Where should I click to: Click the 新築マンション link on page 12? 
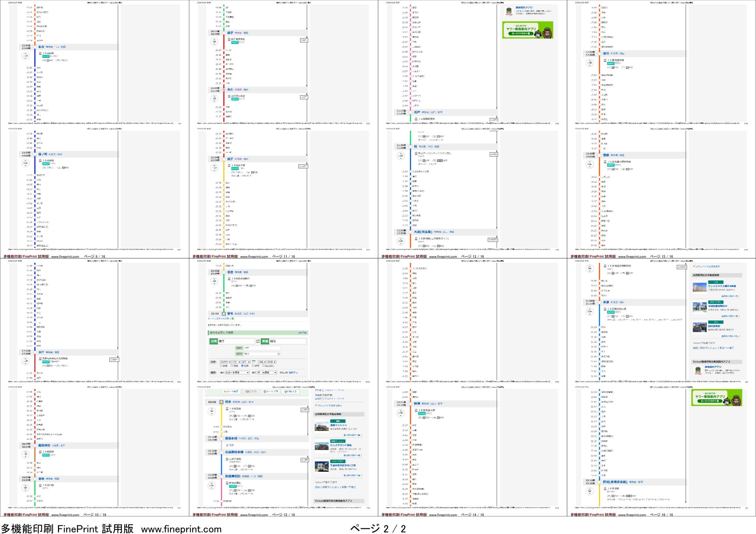(330, 487)
